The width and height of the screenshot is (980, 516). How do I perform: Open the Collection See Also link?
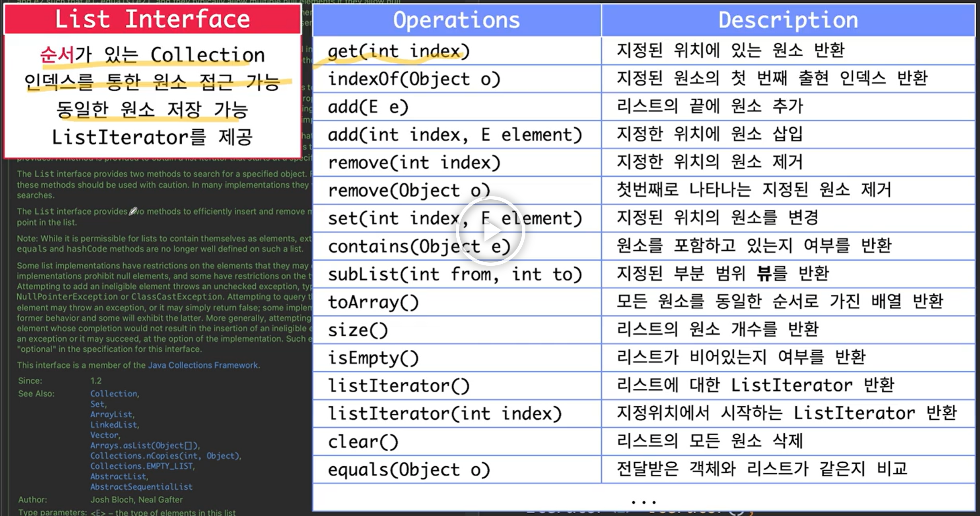click(x=114, y=393)
